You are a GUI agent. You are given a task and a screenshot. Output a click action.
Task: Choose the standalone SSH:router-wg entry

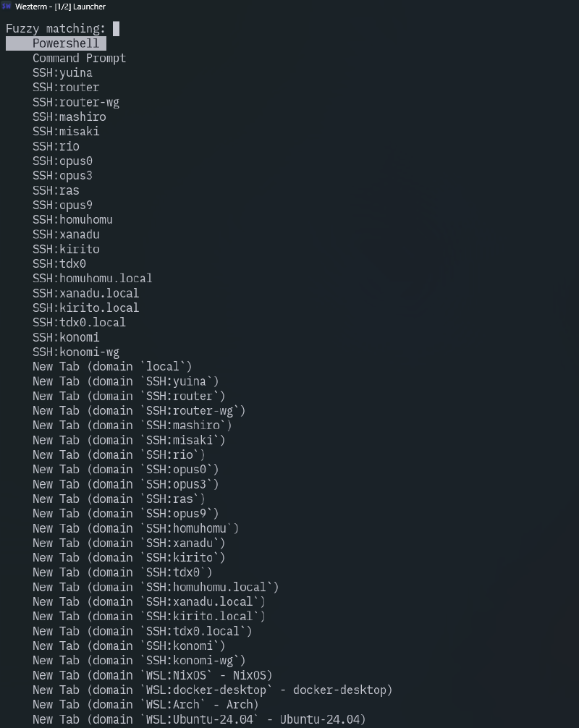(75, 102)
